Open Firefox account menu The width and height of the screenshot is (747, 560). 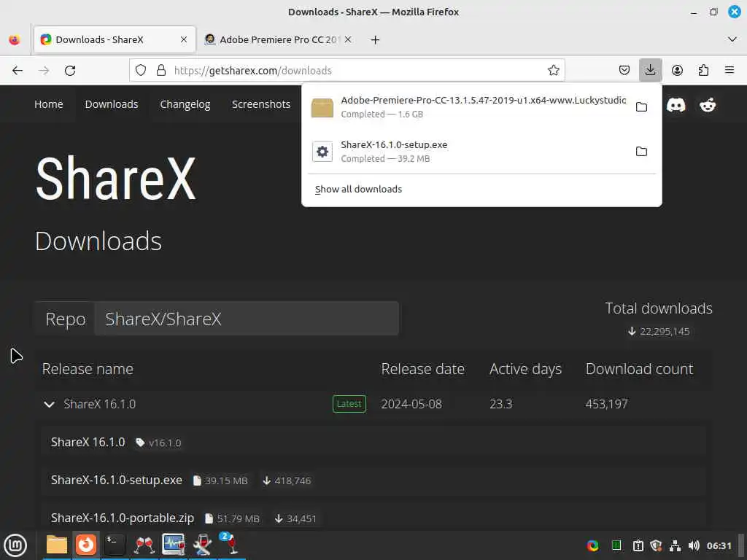[x=677, y=71]
